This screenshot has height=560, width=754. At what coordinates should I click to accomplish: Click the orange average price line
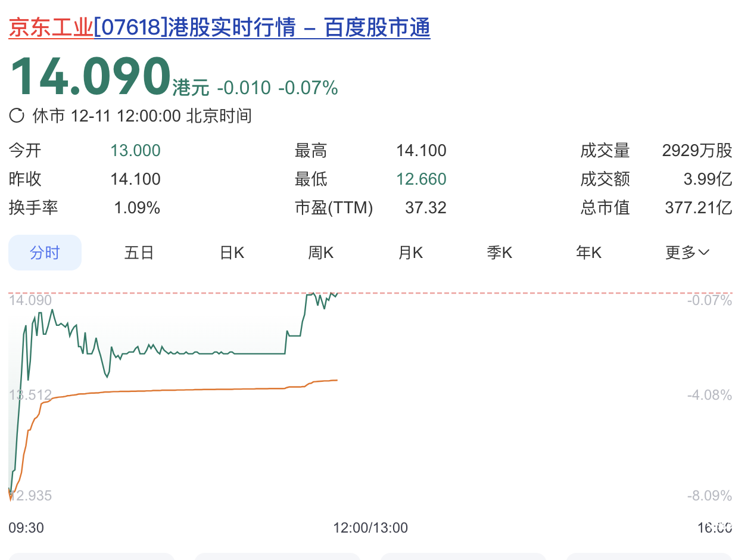click(179, 390)
